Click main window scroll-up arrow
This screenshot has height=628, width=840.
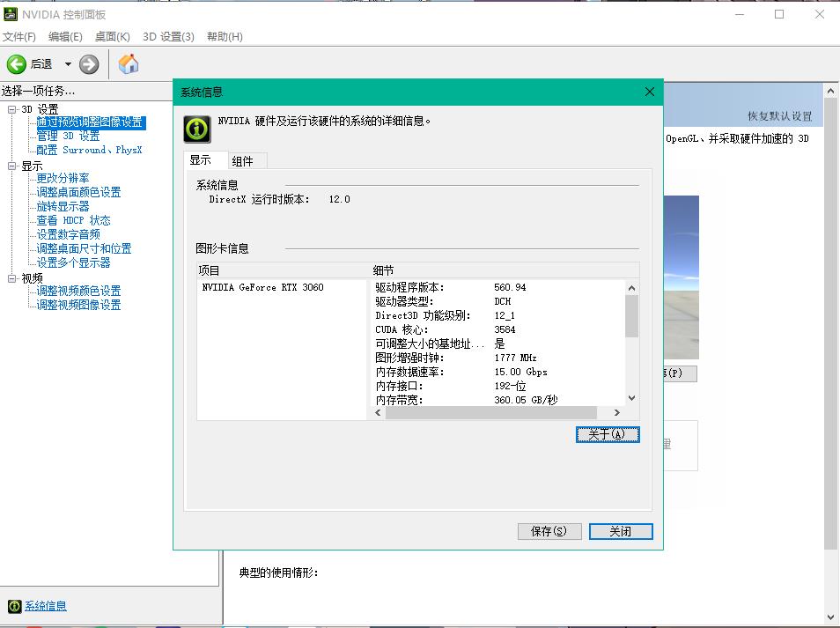[x=830, y=91]
